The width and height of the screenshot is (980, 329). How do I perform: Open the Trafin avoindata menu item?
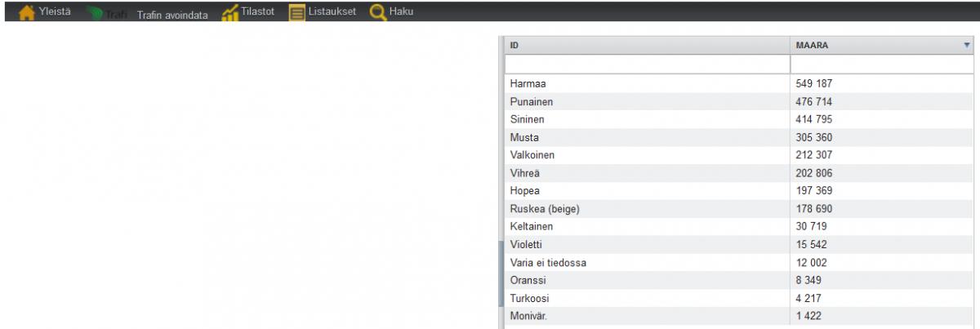pyautogui.click(x=172, y=15)
